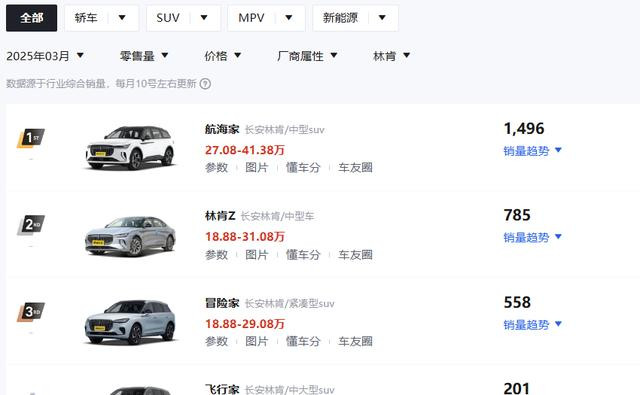
Task: Open 图片 for 林肯Z
Action: (x=256, y=255)
